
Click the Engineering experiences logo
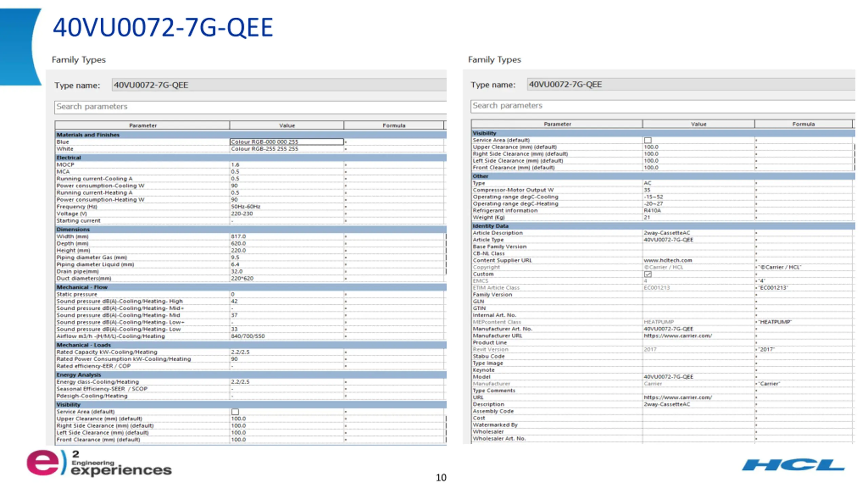99,463
